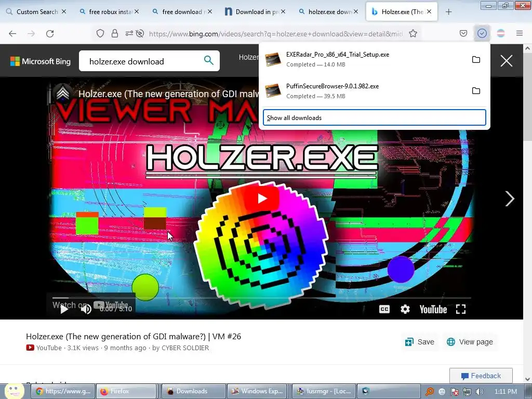Reload the page with the refresh icon
This screenshot has height=399, width=532.
[x=50, y=34]
